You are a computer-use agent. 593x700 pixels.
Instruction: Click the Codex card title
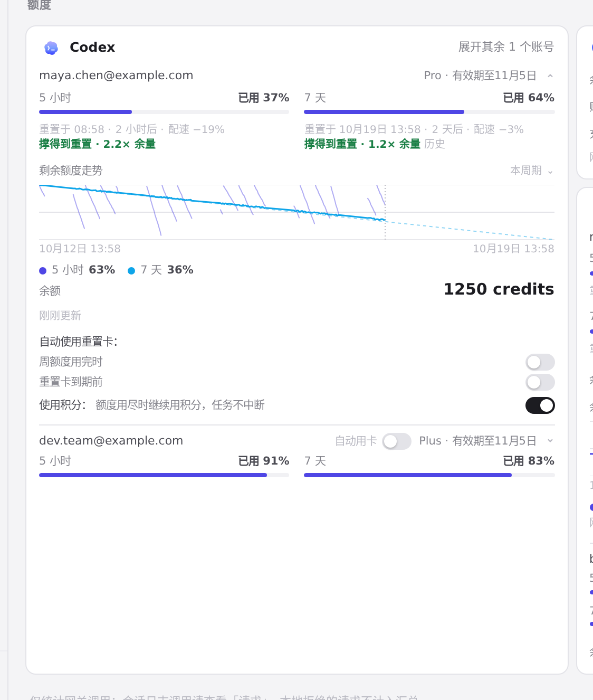click(x=92, y=48)
